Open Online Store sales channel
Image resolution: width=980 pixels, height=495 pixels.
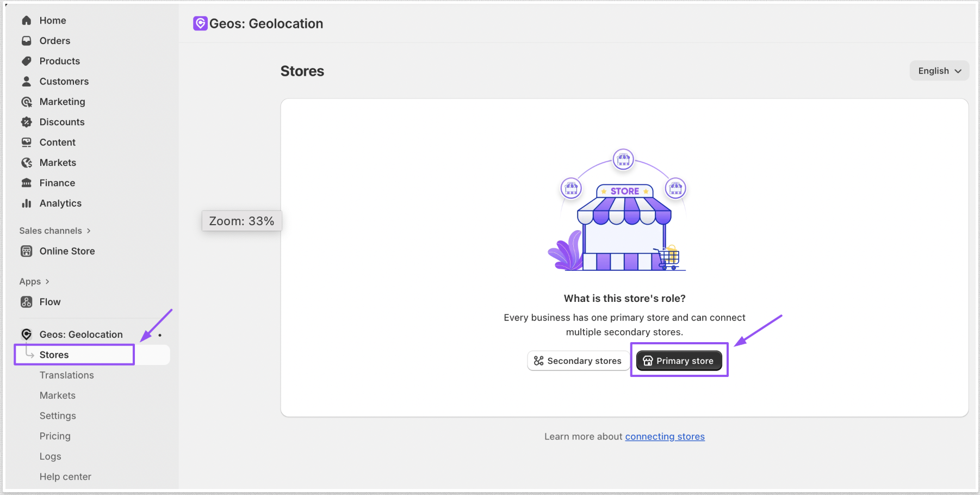67,251
